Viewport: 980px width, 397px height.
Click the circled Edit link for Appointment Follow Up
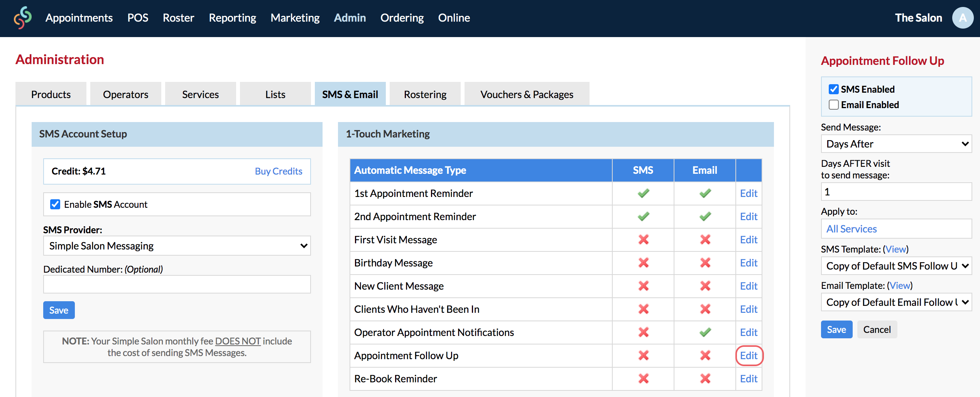coord(749,356)
